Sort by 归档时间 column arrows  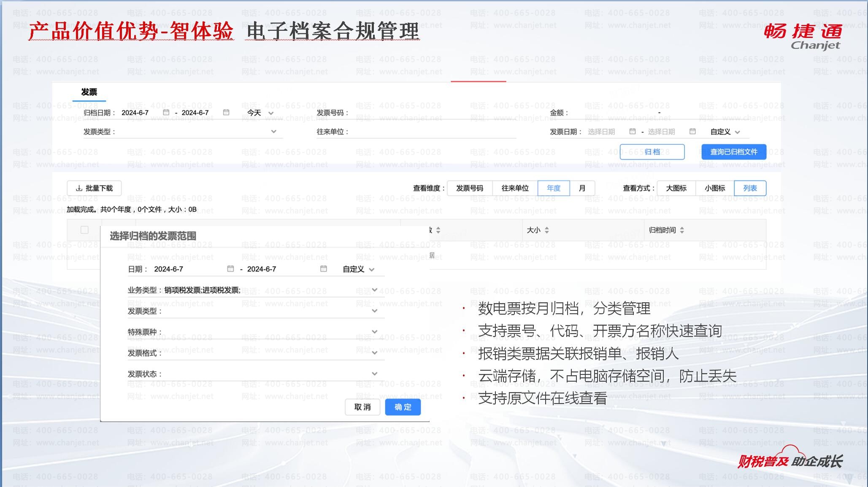[x=682, y=230]
